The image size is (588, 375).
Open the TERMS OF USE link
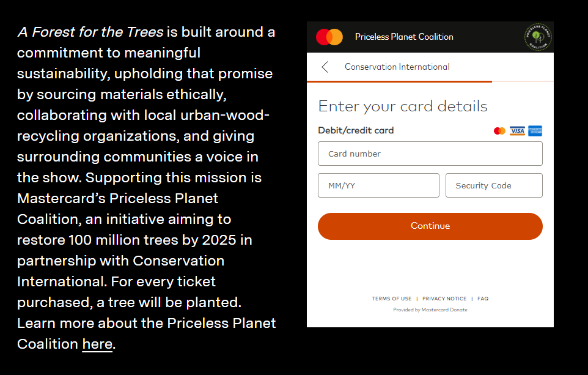coord(392,299)
